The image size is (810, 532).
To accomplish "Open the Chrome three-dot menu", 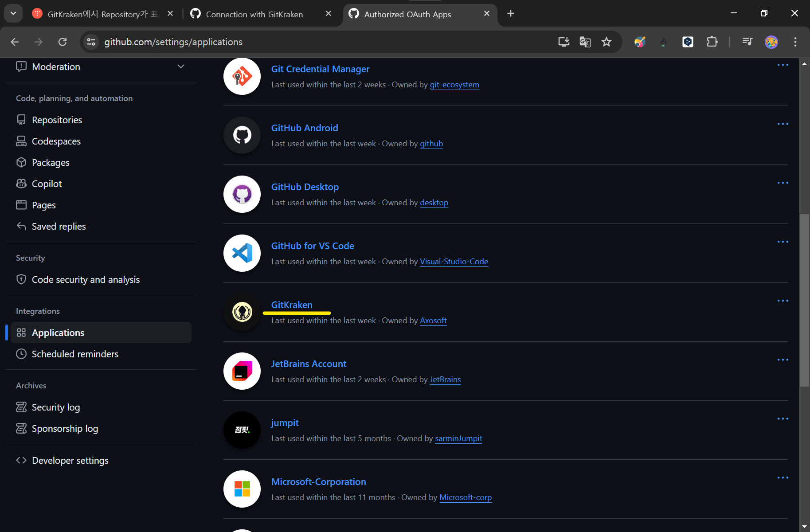I will click(x=795, y=42).
